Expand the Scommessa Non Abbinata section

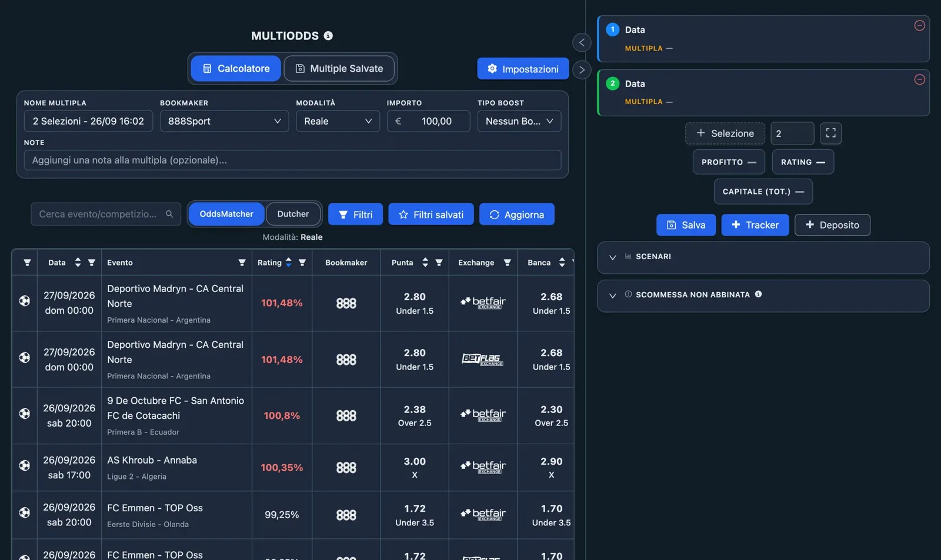(763, 295)
